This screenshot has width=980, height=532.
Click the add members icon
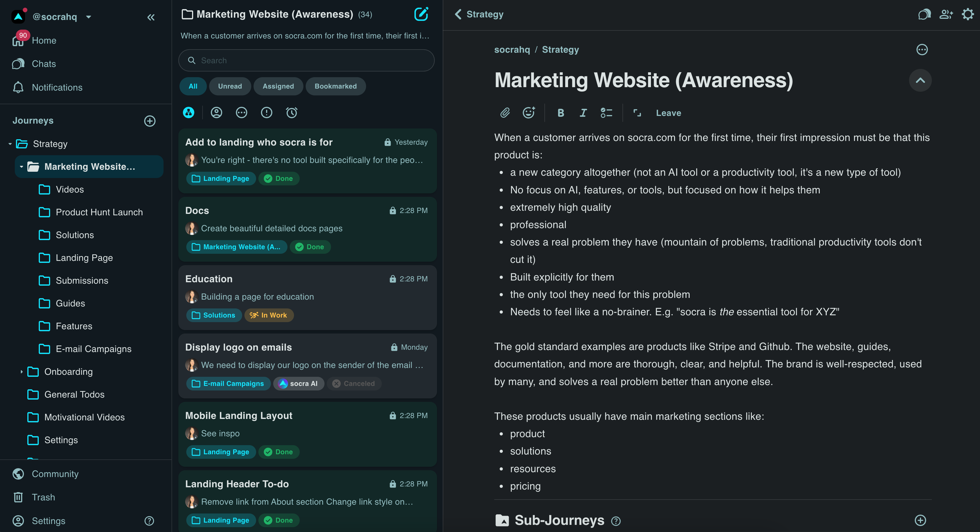coord(946,15)
